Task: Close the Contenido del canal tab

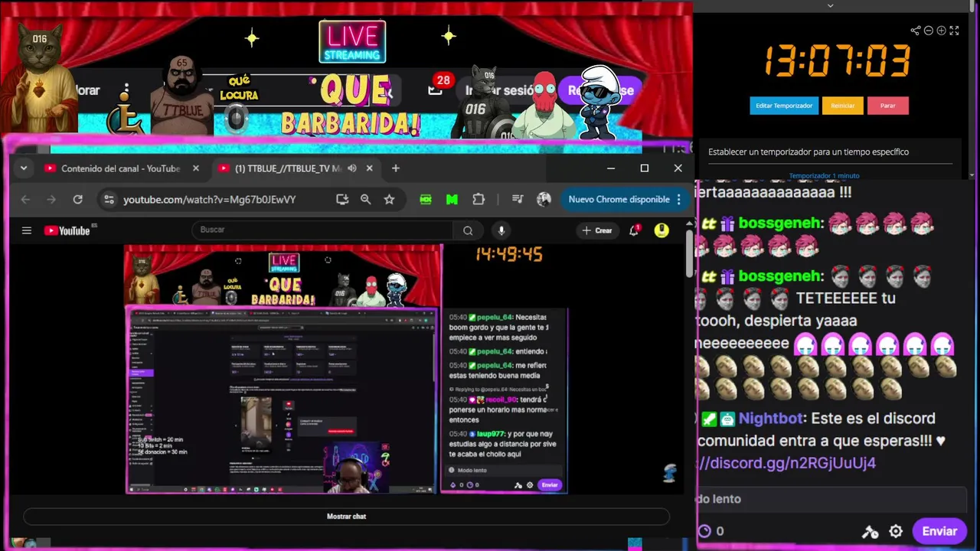Action: tap(195, 168)
